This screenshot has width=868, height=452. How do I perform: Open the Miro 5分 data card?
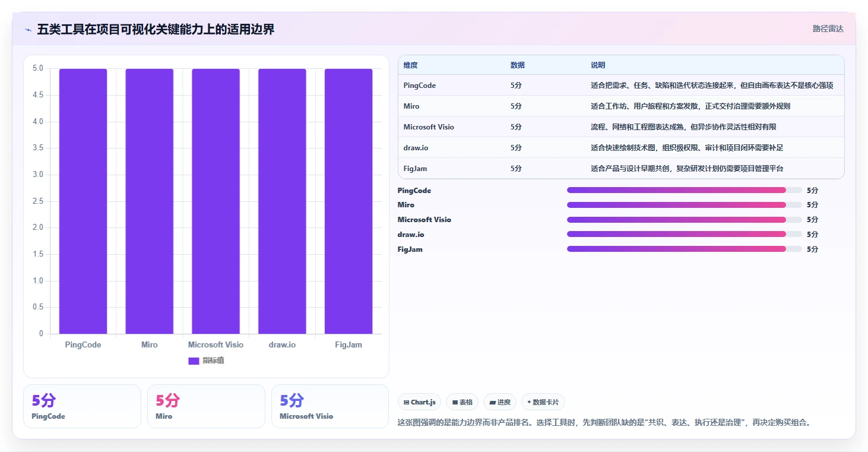point(206,406)
